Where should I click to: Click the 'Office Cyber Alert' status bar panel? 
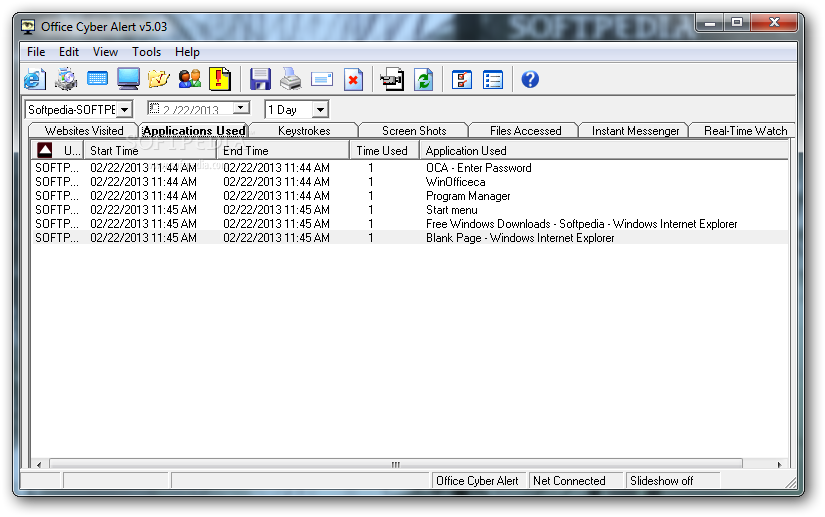(478, 481)
